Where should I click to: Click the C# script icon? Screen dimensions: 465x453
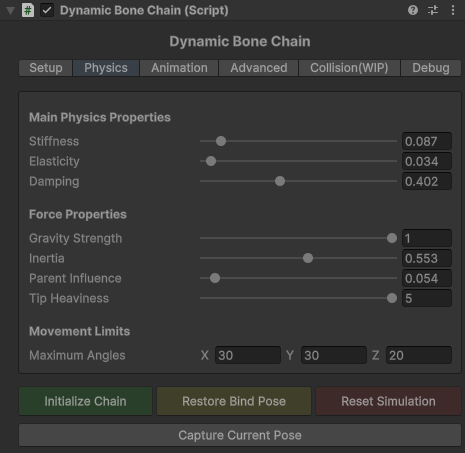(28, 10)
